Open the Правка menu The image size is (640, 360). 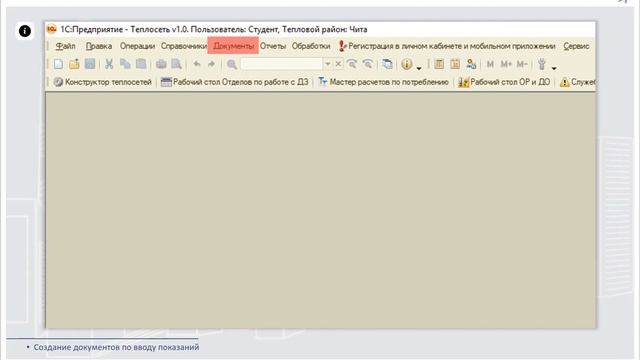point(99,46)
